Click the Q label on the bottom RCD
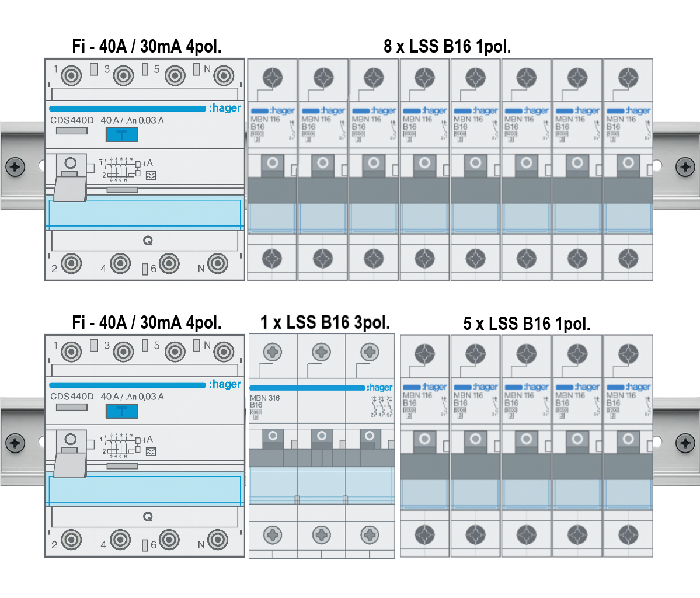The width and height of the screenshot is (700, 598). 148,517
